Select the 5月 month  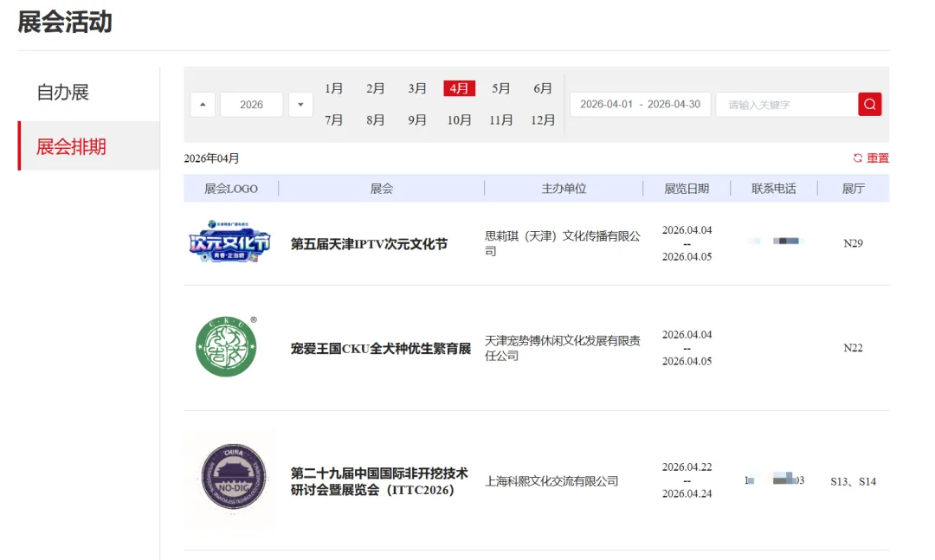[501, 88]
